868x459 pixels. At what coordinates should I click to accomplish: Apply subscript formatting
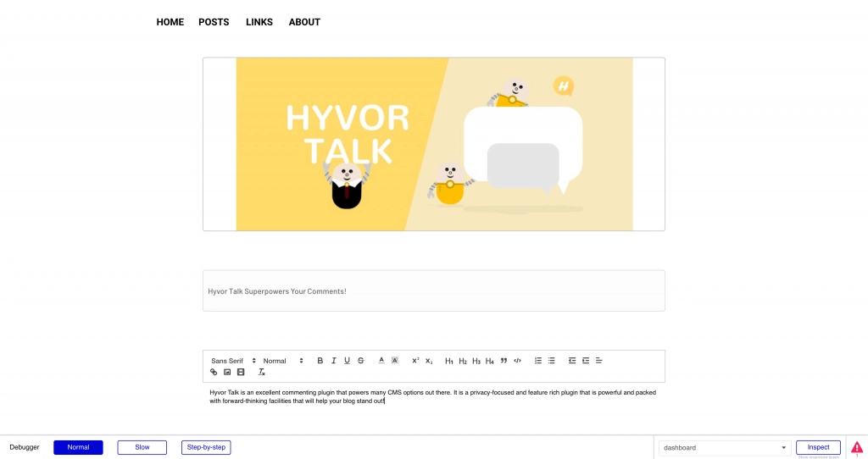(x=429, y=361)
